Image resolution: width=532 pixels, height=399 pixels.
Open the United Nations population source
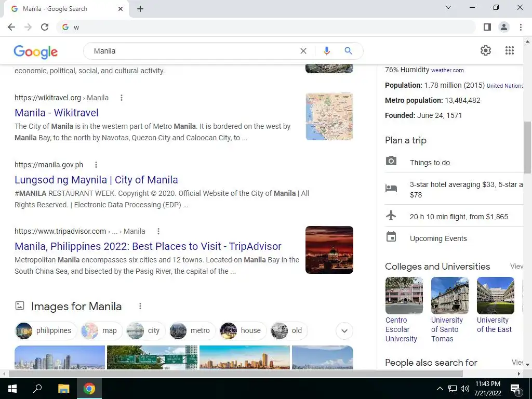(x=505, y=86)
